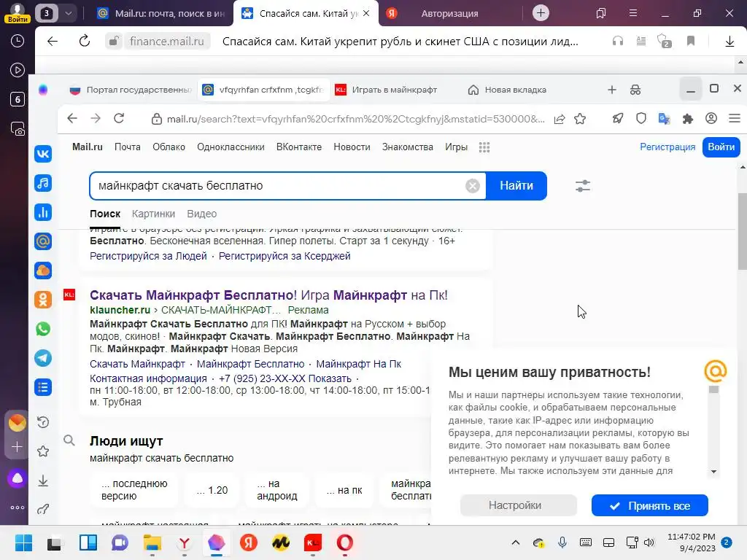Click the share icon in address bar

click(560, 119)
